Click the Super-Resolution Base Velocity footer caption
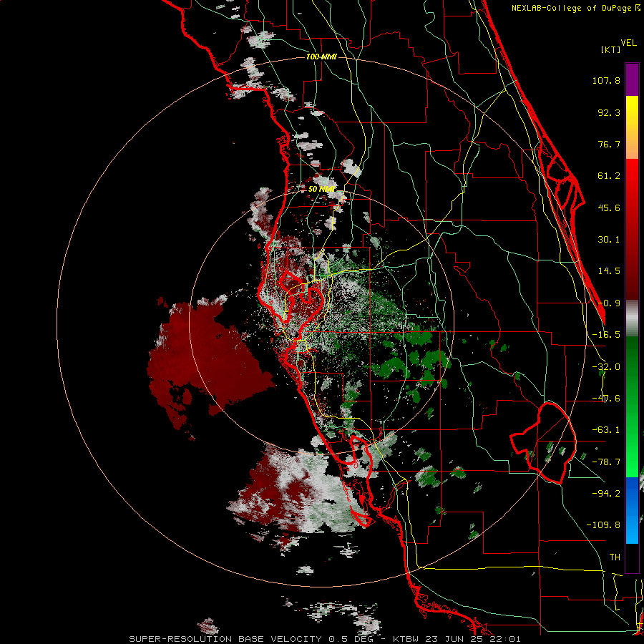This screenshot has height=644, width=644. pos(325,639)
